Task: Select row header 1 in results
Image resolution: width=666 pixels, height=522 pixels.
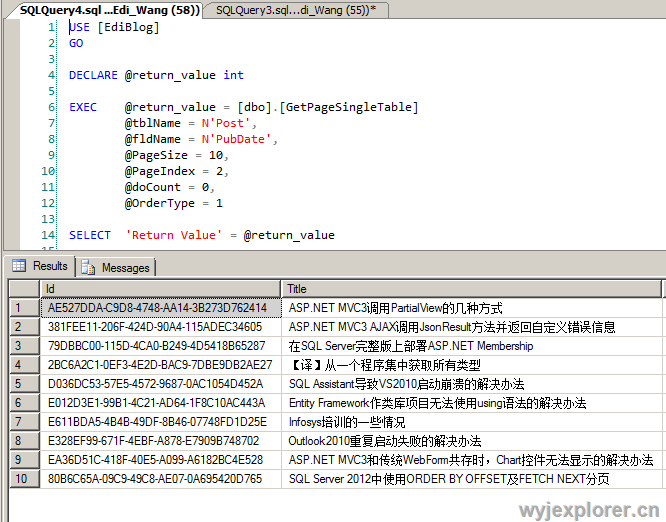Action: coord(24,308)
